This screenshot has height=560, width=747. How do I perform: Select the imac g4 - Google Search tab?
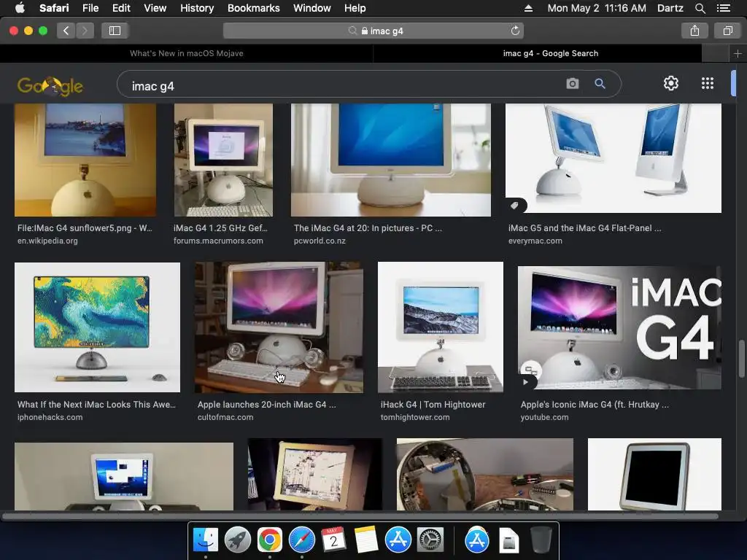click(550, 53)
